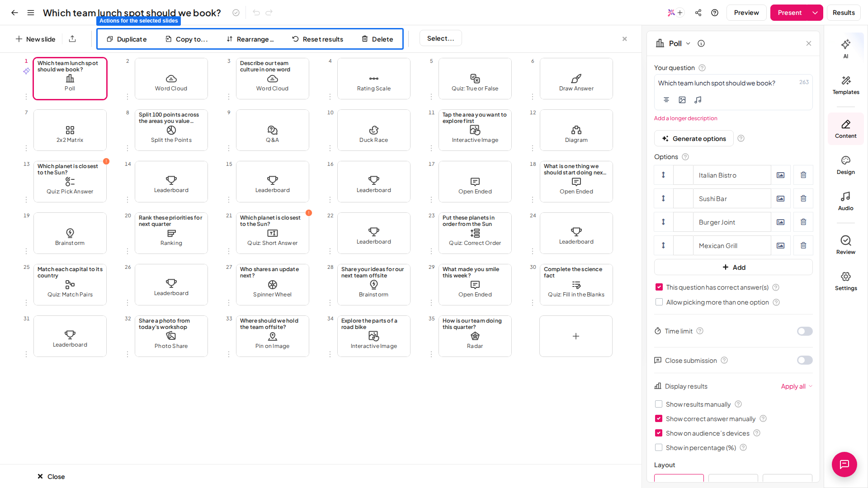Go back with the left arrow icon
Screen dimensions: 868x488
(x=14, y=13)
